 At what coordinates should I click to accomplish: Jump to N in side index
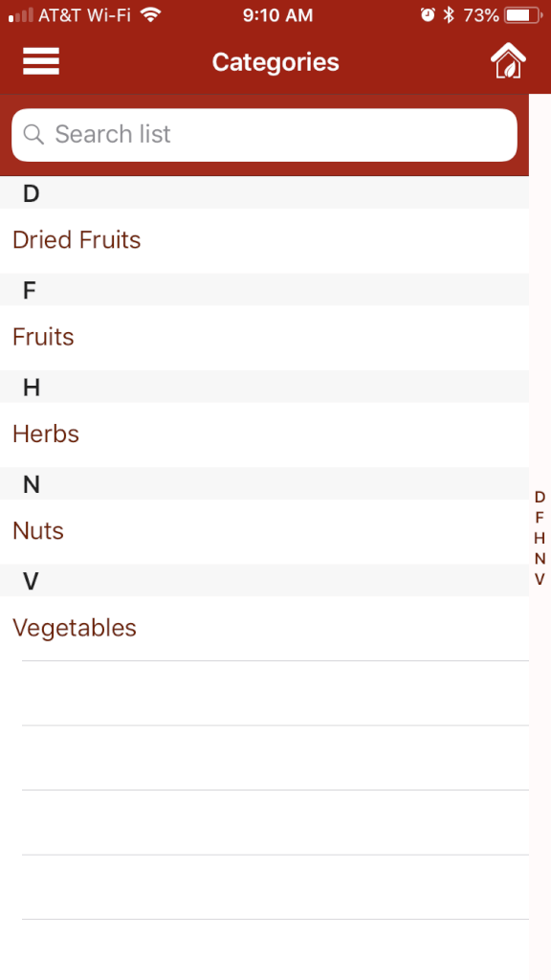point(540,559)
